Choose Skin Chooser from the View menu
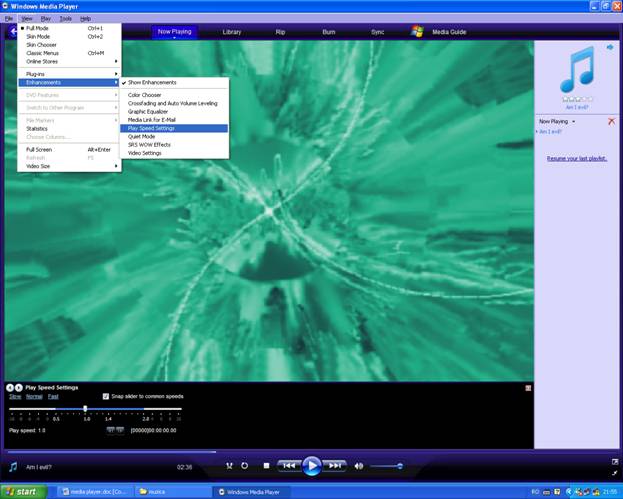Viewport: 623px width, 499px height. click(x=69, y=45)
